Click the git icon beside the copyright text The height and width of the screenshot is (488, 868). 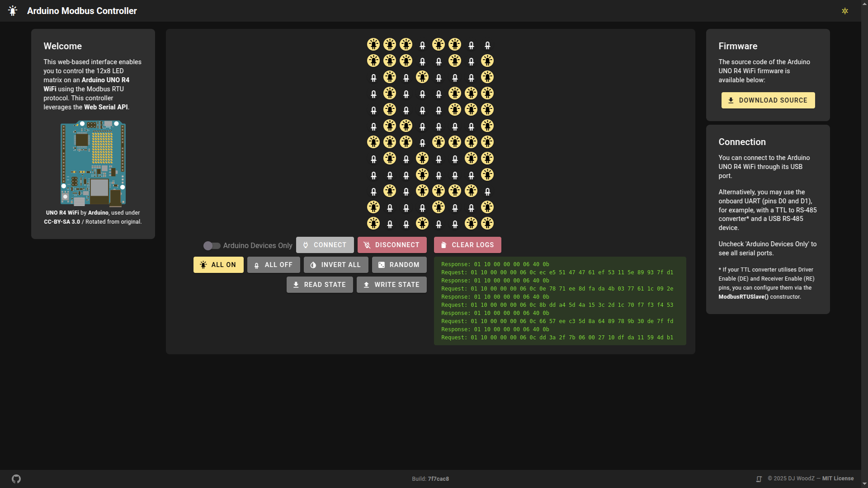(759, 478)
